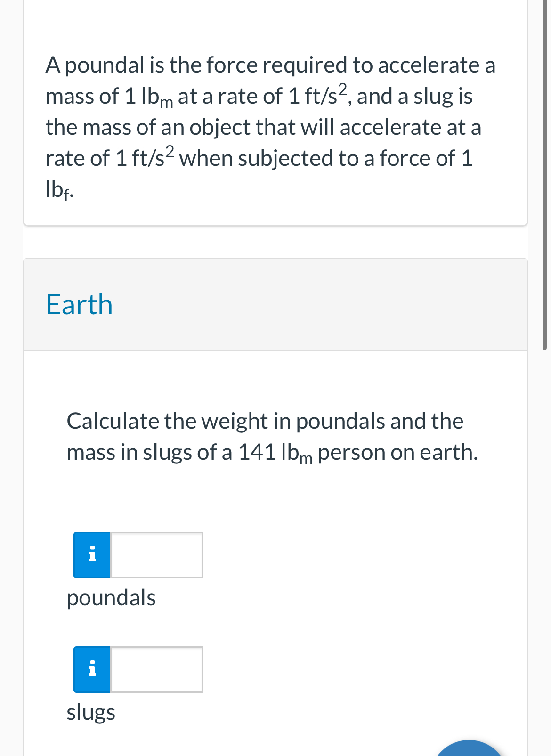Select the 'poundals' unit label text
This screenshot has width=551, height=756.
(x=111, y=598)
